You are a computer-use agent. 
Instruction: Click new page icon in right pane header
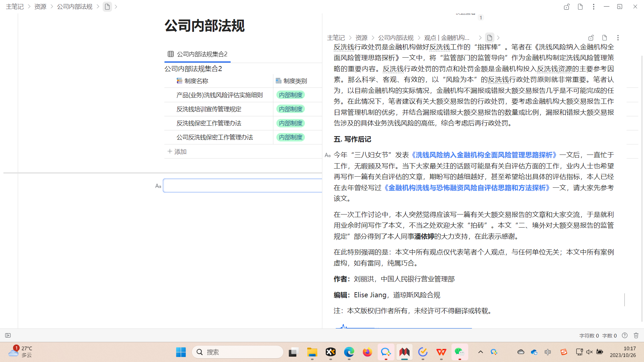(604, 38)
